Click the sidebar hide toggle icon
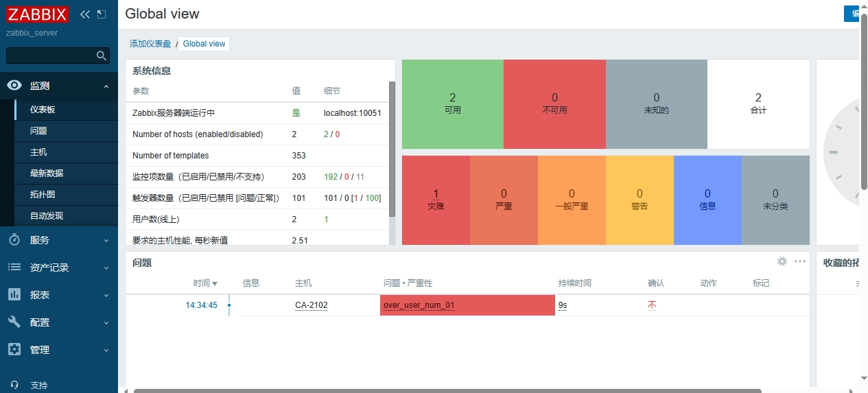The width and height of the screenshot is (868, 393). pos(102,14)
